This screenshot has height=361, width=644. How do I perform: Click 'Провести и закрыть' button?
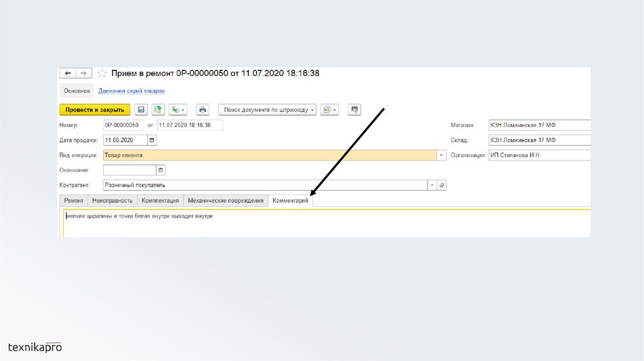click(x=95, y=109)
